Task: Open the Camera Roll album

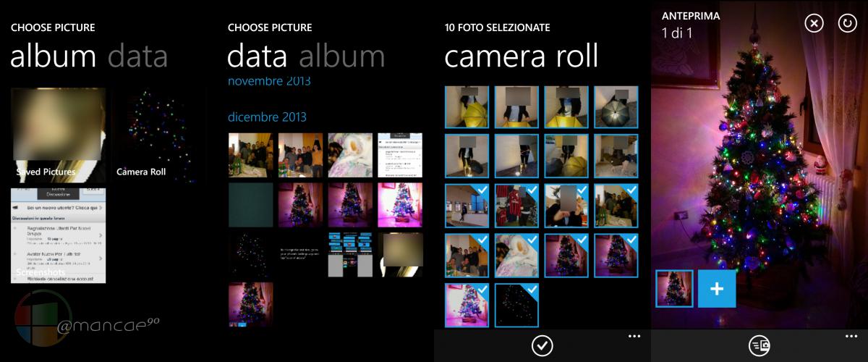Action: click(158, 135)
